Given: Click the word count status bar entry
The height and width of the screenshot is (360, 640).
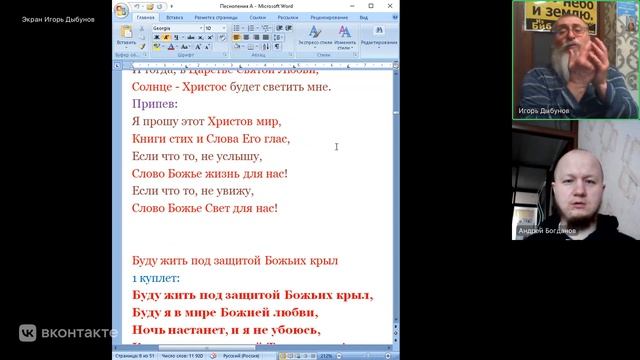Looking at the screenshot, I should [182, 356].
